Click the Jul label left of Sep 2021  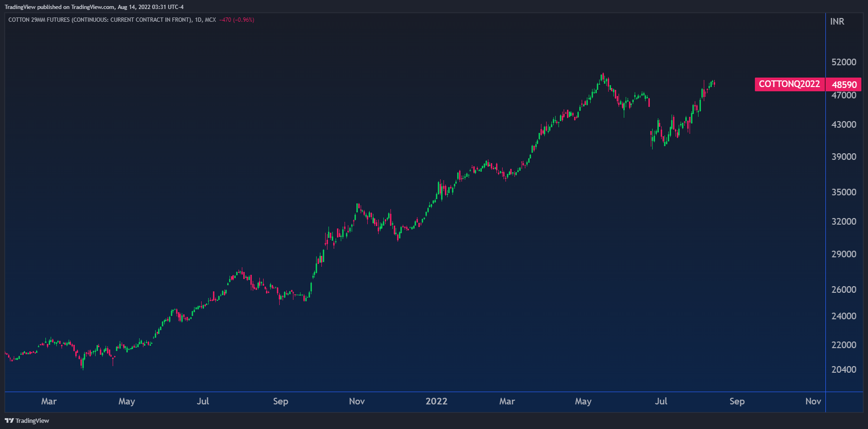click(x=203, y=401)
